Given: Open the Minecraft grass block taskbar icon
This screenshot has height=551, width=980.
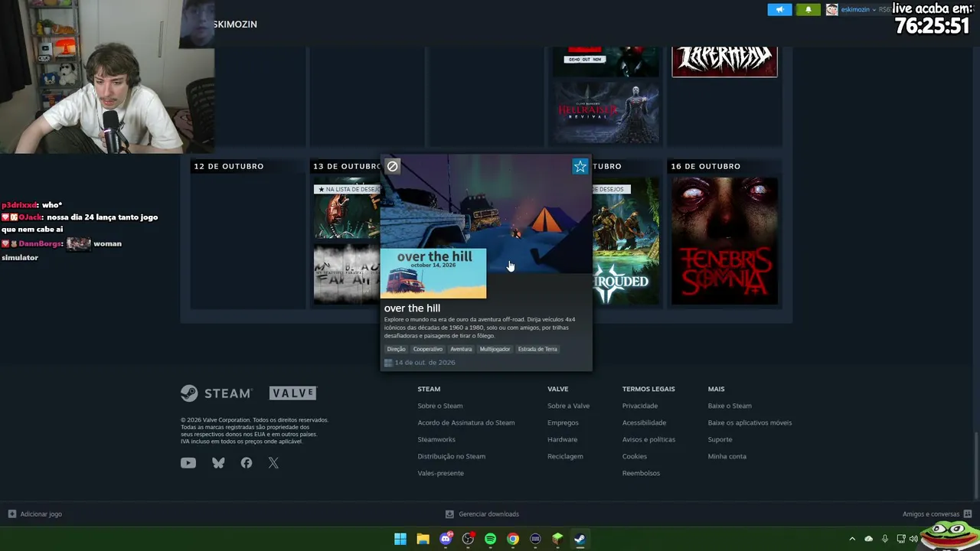Looking at the screenshot, I should coord(557,539).
